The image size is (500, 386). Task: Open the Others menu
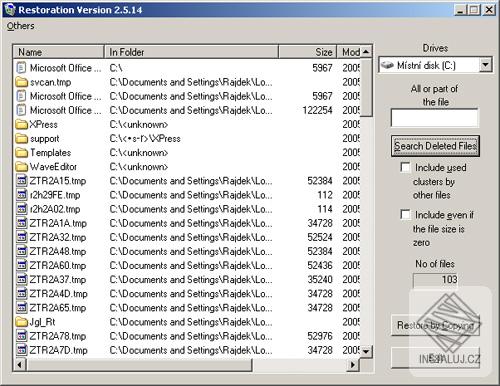pos(20,26)
